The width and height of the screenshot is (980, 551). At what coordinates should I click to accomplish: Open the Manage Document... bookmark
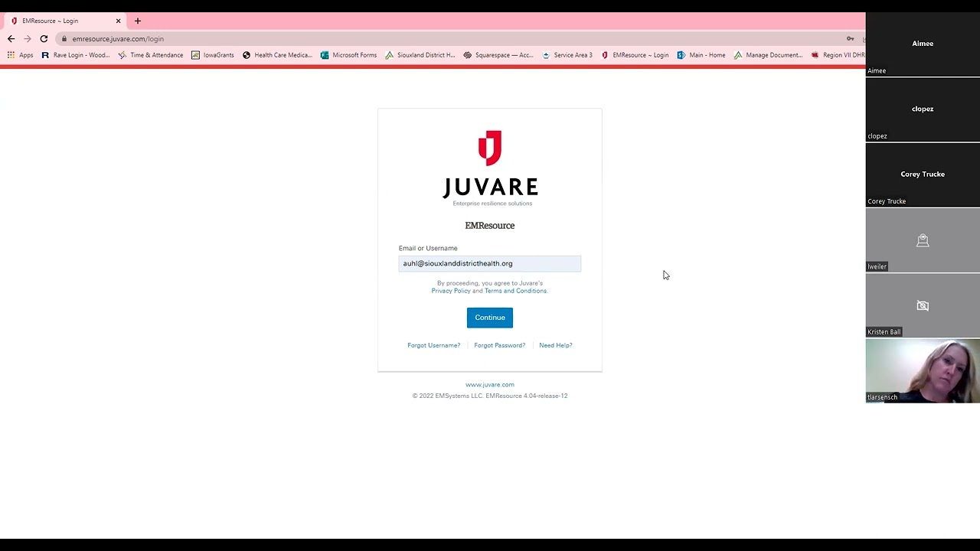[768, 55]
